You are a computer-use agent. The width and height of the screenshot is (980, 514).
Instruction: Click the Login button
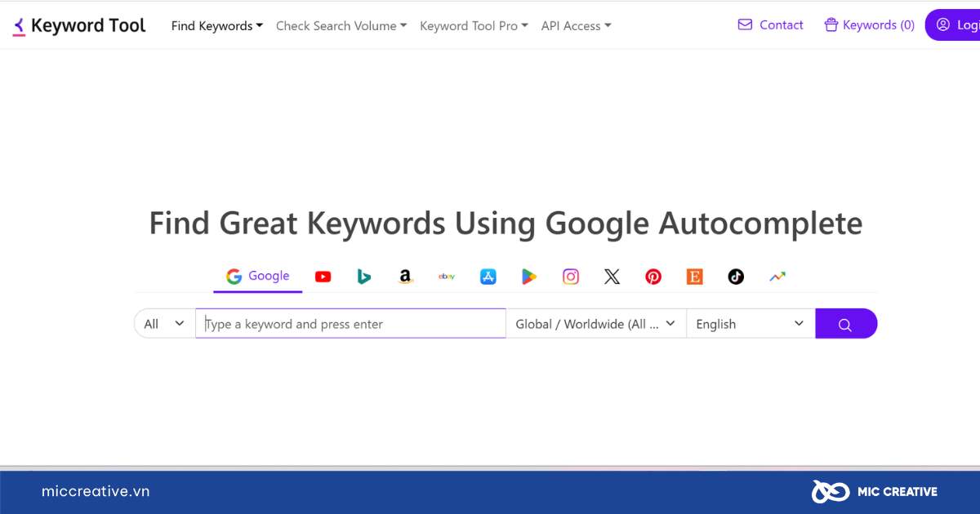pyautogui.click(x=953, y=25)
